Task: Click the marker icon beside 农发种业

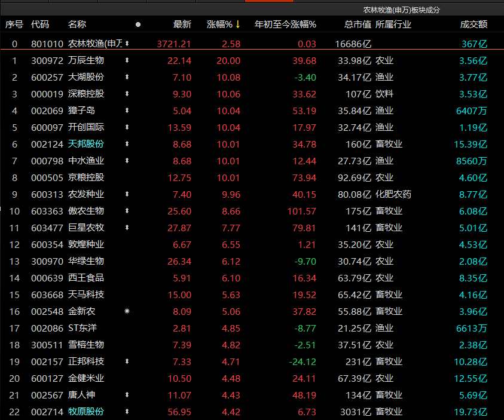Action: pos(127,194)
